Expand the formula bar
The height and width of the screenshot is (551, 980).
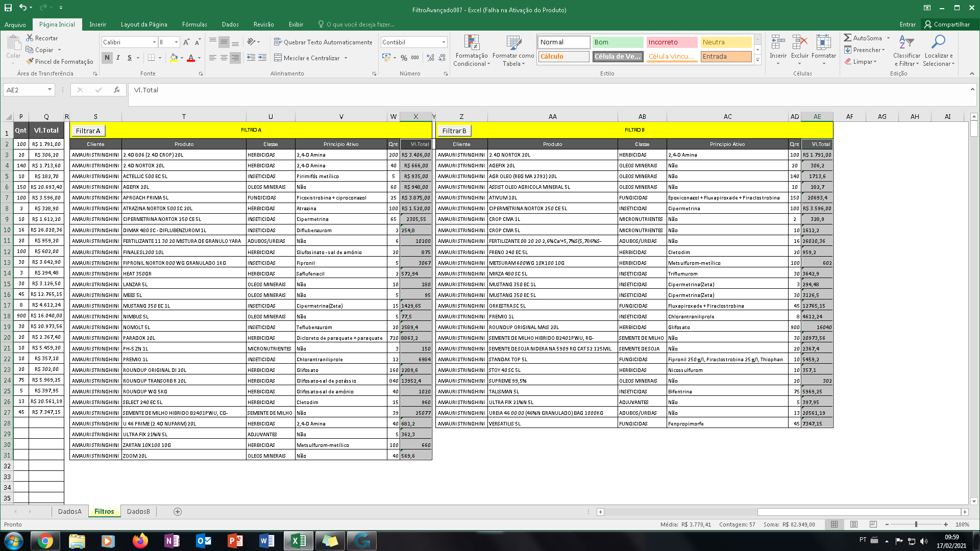click(972, 89)
